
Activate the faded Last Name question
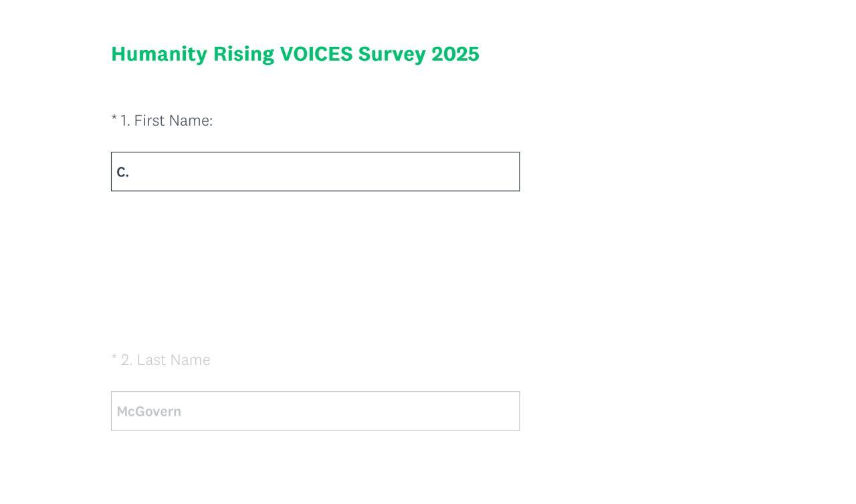coord(173,360)
